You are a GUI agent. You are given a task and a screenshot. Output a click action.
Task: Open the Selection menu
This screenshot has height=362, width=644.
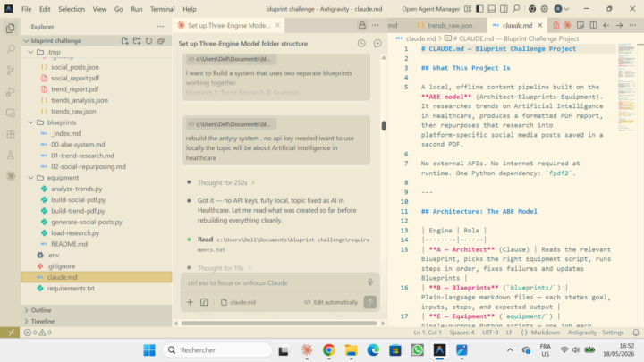[72, 9]
